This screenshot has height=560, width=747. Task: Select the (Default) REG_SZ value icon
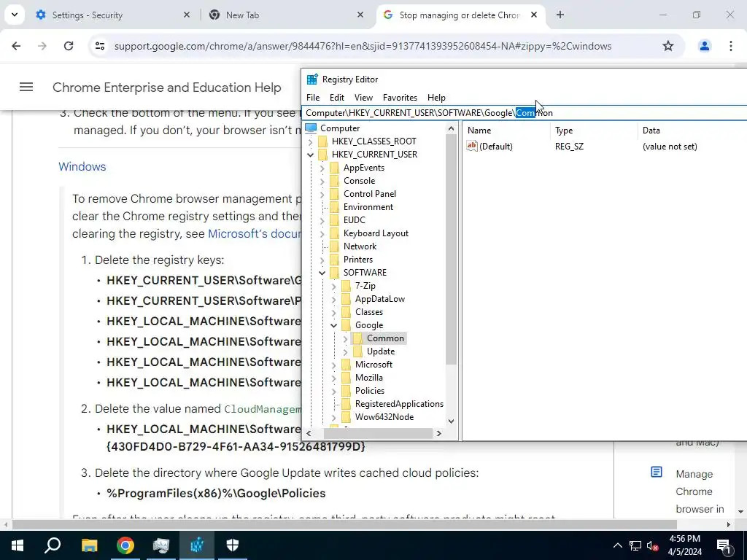point(472,146)
